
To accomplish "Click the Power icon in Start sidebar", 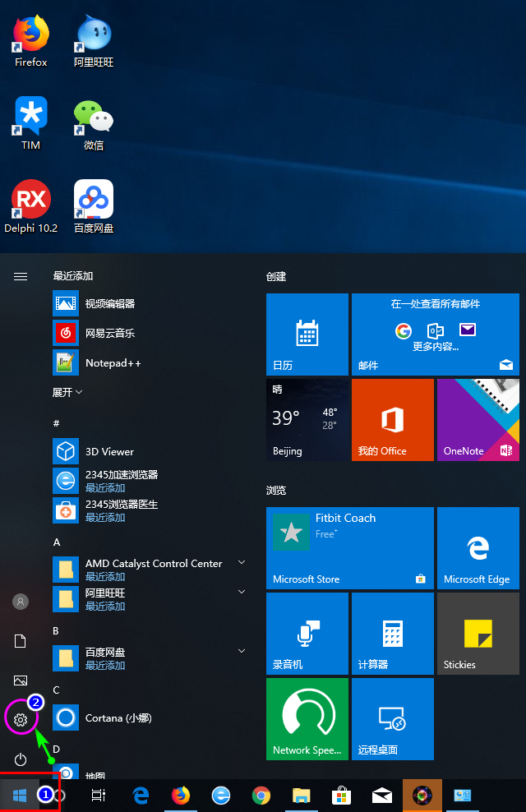I will click(x=21, y=759).
